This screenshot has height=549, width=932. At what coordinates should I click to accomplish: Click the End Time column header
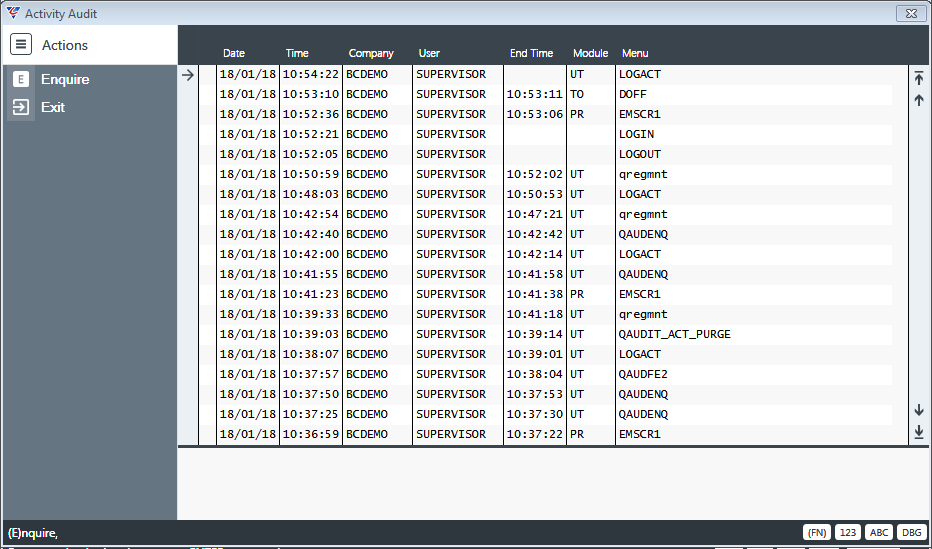(x=531, y=53)
